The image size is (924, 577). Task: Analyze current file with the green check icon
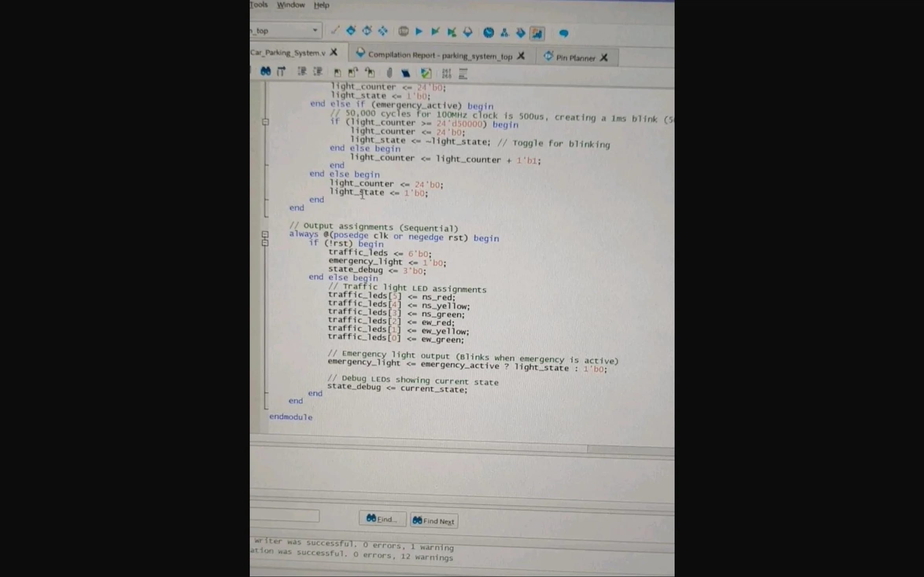tap(426, 73)
